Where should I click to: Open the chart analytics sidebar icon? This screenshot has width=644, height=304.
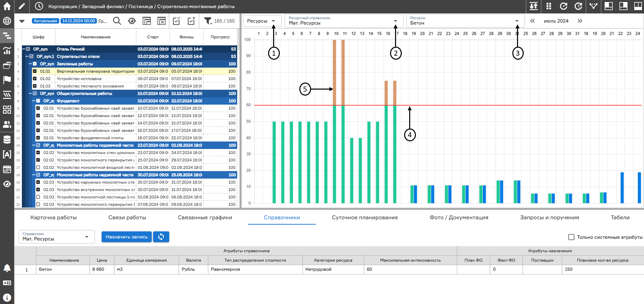click(7, 50)
